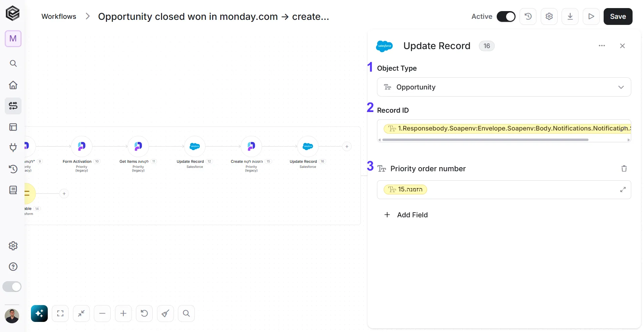Screen dimensions: 644x332
Task: Click Workflows breadcrumb link
Action: [59, 16]
